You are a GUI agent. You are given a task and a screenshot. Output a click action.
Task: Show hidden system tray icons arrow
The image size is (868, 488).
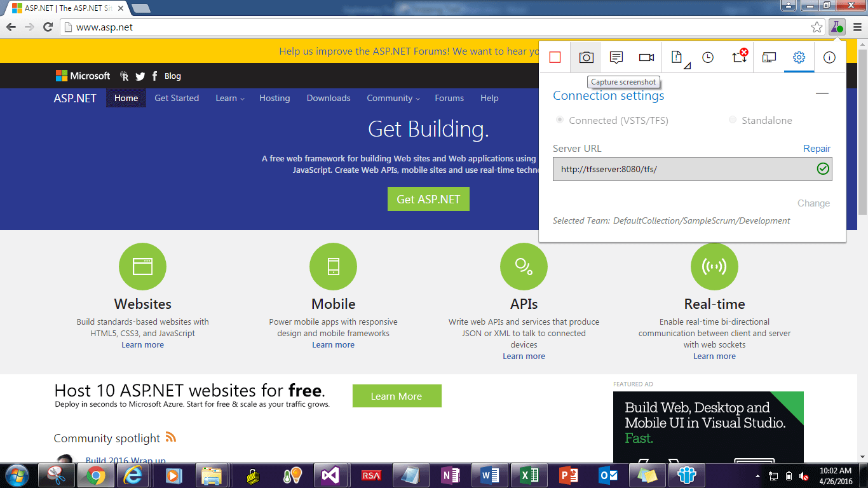(757, 476)
